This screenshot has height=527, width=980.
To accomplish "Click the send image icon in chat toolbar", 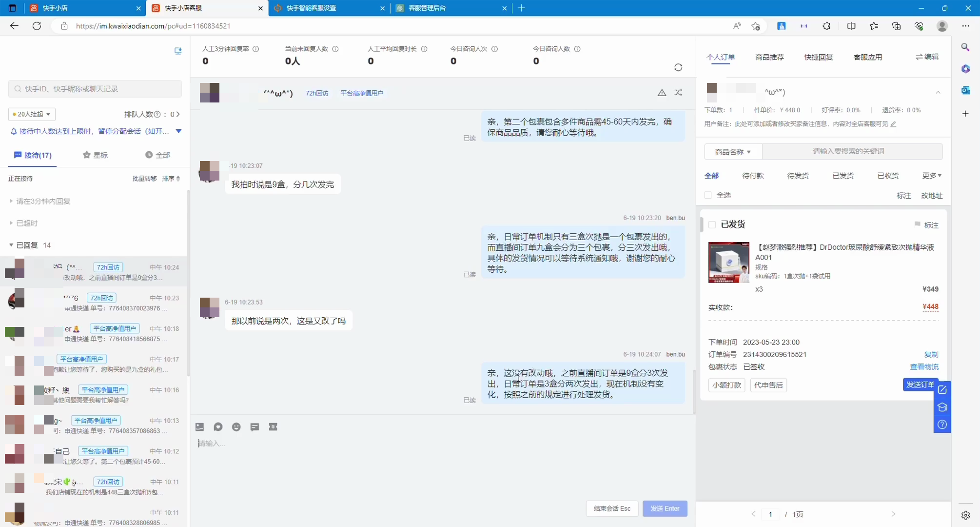I will 199,427.
